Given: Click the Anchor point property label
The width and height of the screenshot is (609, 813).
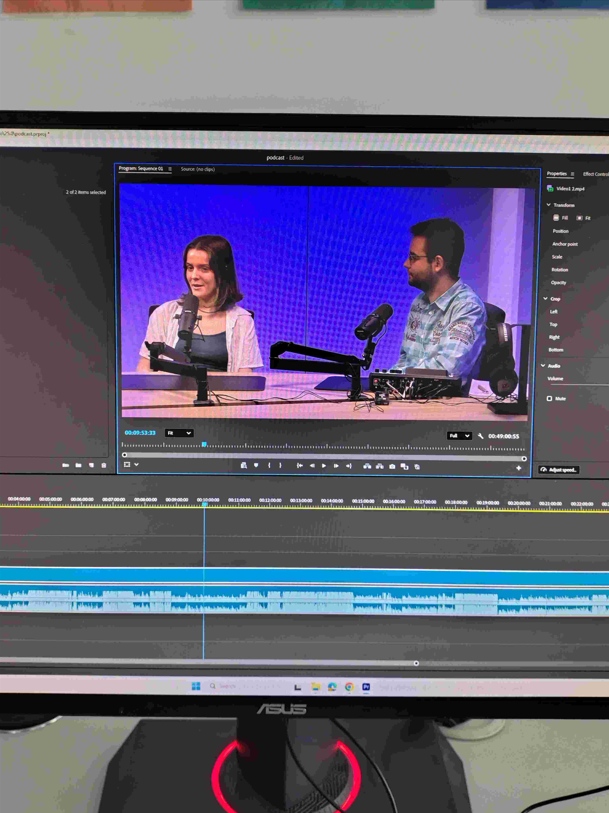Looking at the screenshot, I should tap(565, 244).
